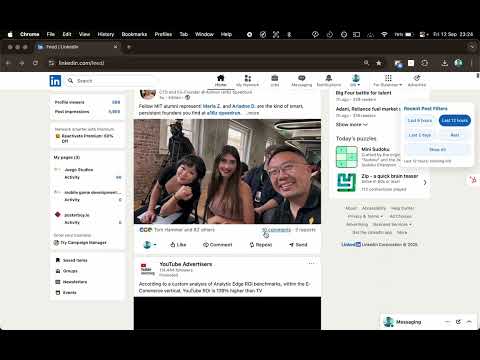Image resolution: width=480 pixels, height=360 pixels.
Task: Select the Last 3 days filter
Action: pos(420,135)
